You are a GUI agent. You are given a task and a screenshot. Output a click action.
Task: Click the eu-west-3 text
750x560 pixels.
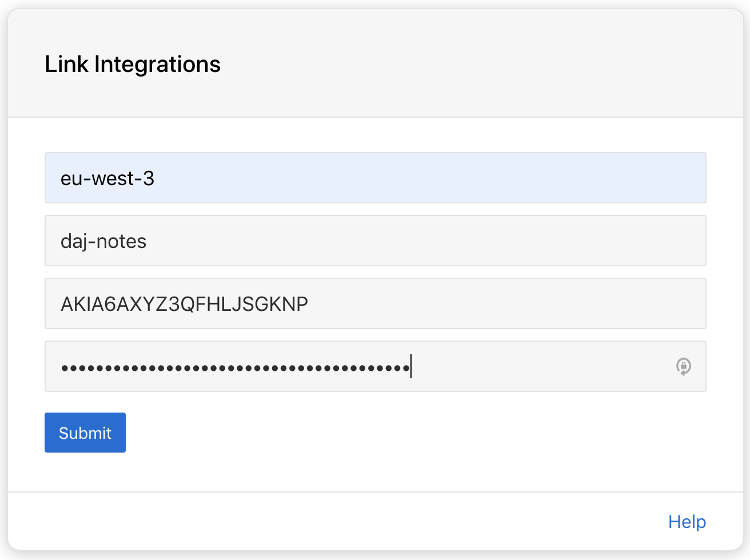(107, 178)
